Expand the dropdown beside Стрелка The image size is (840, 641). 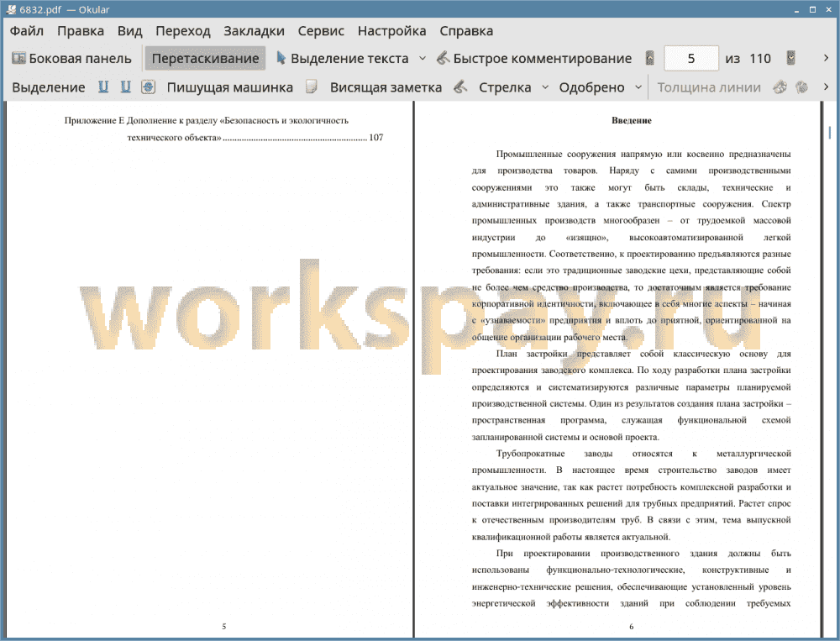point(545,87)
